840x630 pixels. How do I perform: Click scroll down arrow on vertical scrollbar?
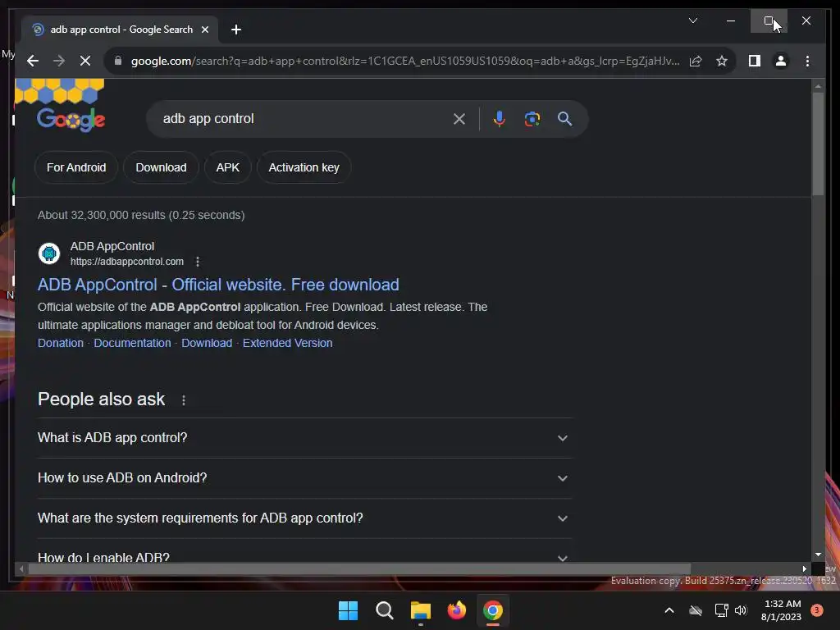[818, 555]
